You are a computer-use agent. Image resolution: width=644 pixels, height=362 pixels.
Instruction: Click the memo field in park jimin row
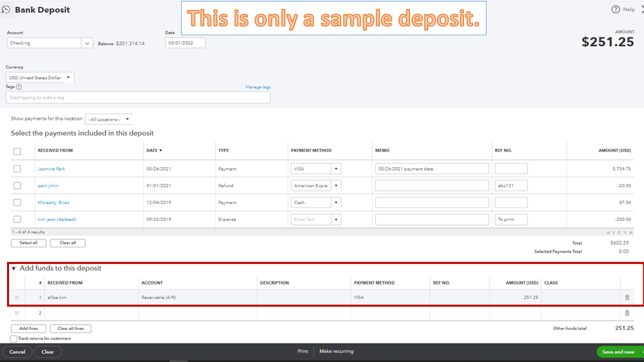432,186
